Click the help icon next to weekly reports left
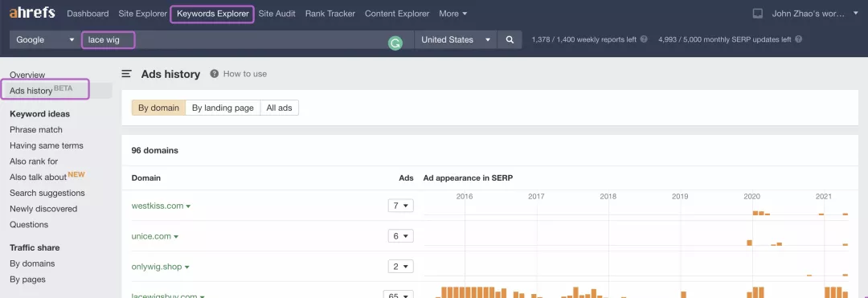 [x=644, y=40]
